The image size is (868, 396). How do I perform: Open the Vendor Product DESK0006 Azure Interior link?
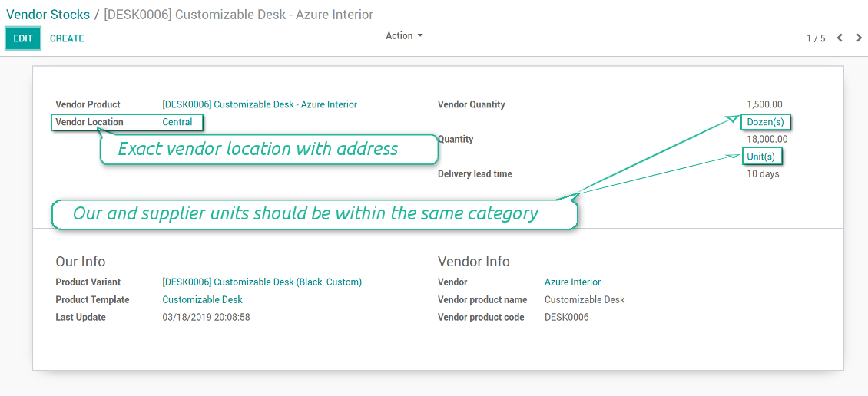click(x=259, y=104)
